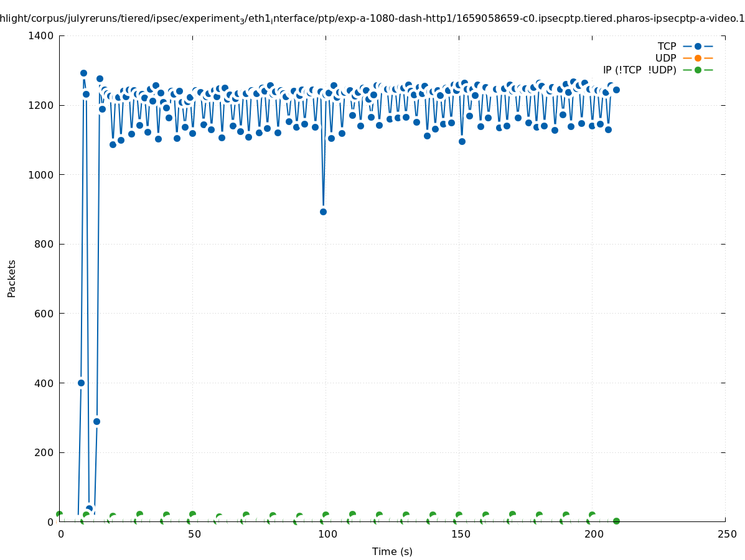
Task: Click the last green IP data point
Action: tap(616, 521)
